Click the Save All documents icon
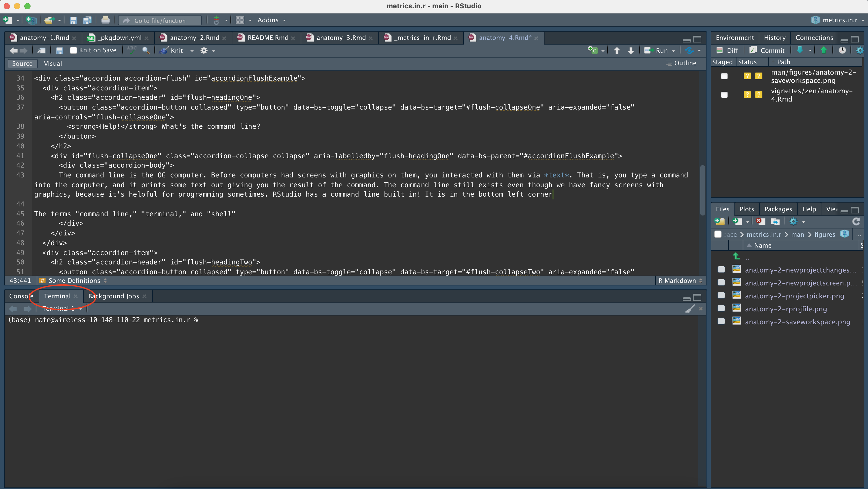Screen dimensions: 868x489 click(87, 20)
